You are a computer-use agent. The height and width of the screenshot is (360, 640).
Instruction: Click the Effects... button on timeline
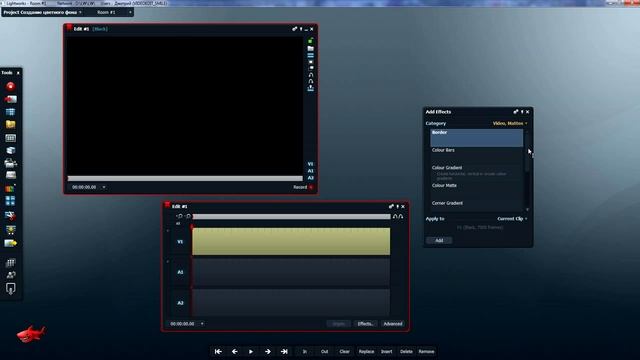click(365, 324)
